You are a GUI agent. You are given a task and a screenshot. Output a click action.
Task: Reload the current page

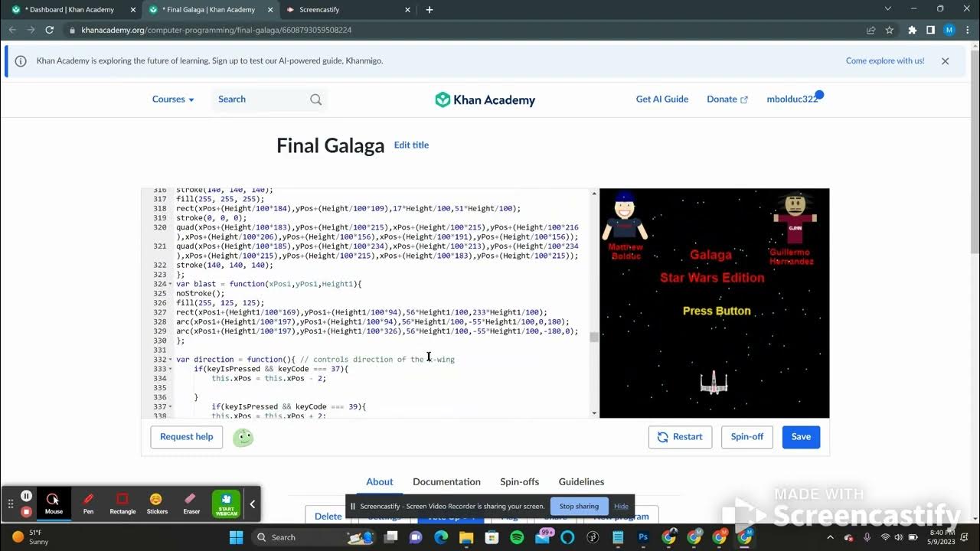(x=50, y=30)
